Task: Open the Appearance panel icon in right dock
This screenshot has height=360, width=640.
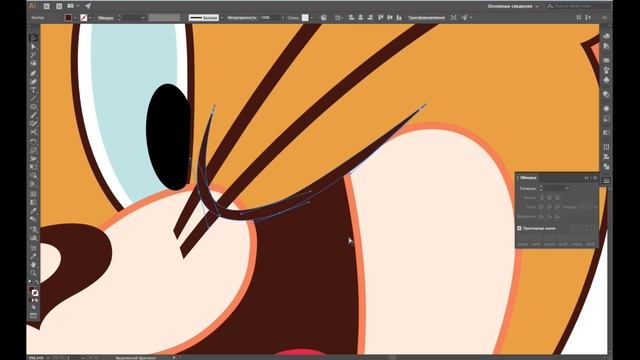Action: [x=607, y=109]
